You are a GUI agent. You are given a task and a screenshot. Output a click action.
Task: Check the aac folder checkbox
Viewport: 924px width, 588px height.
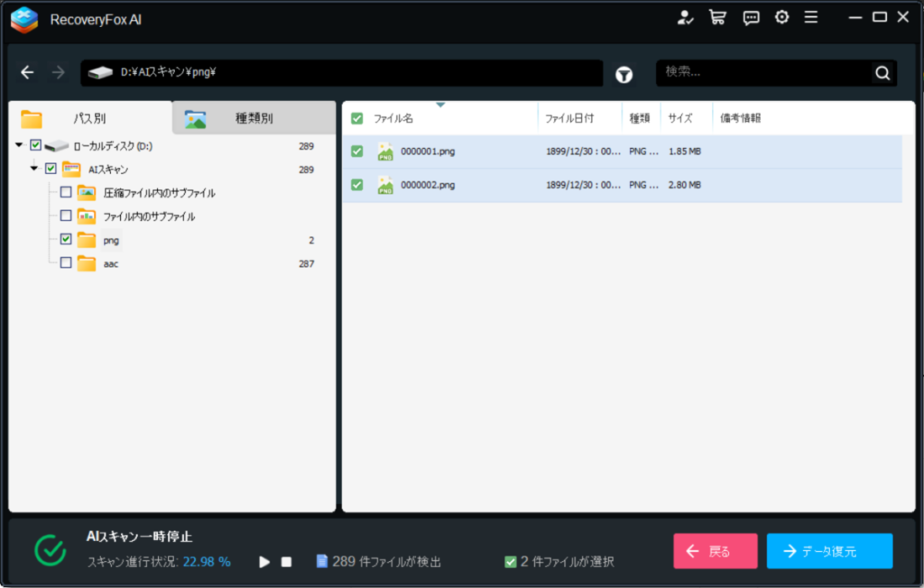pyautogui.click(x=66, y=263)
